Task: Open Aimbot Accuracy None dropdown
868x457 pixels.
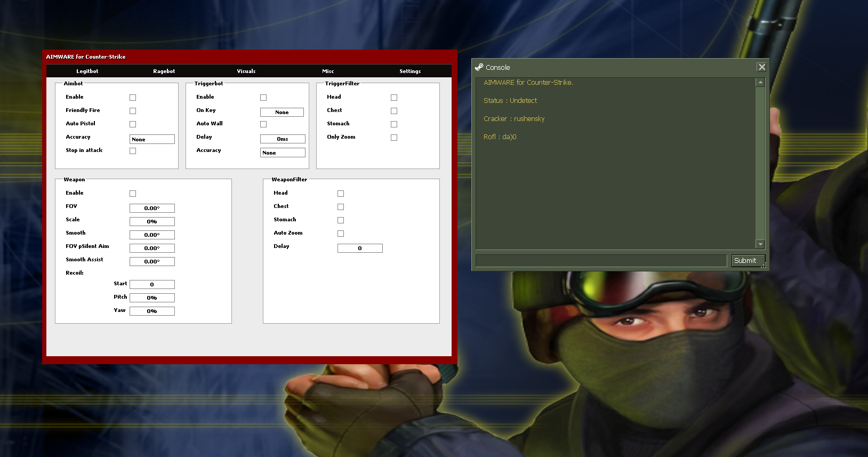Action: click(x=152, y=139)
